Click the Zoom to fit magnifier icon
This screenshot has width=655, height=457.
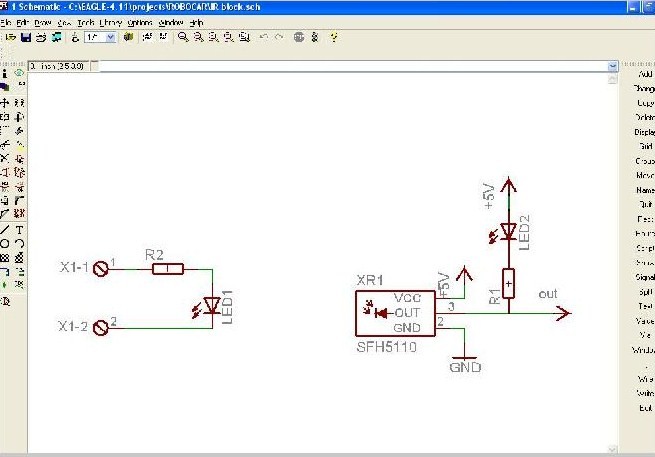[x=183, y=37]
